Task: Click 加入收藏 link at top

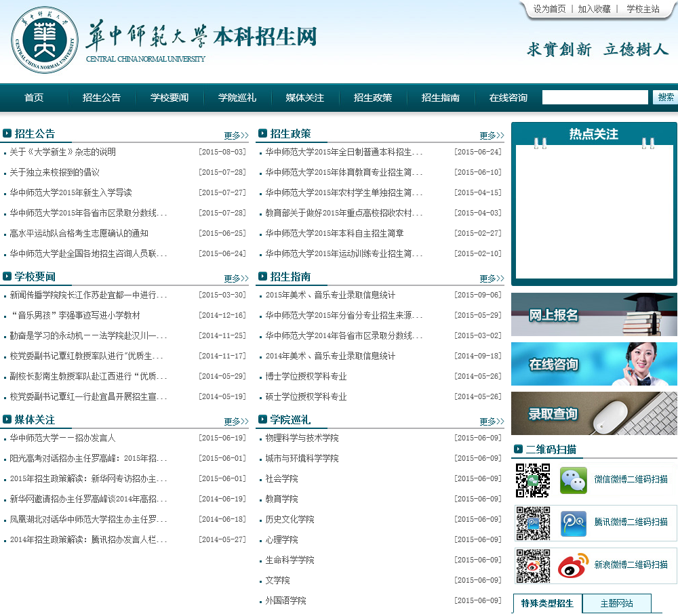Action: coord(594,9)
